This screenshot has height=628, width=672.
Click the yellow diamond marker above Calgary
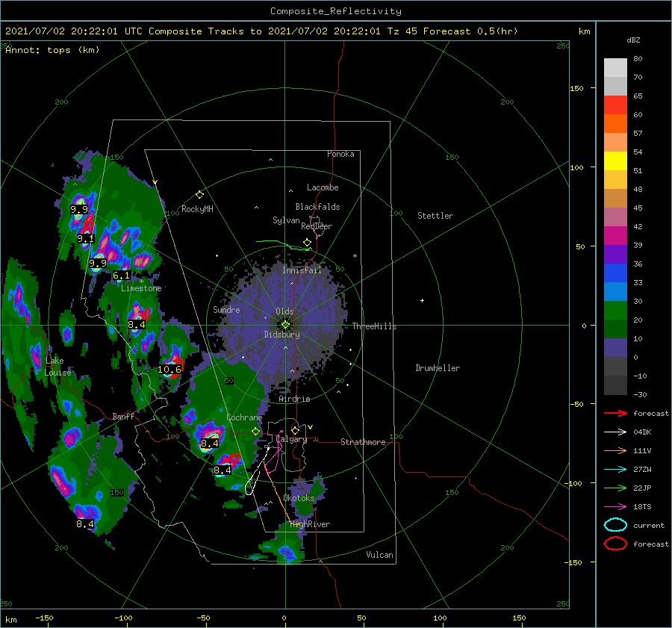pyautogui.click(x=295, y=430)
